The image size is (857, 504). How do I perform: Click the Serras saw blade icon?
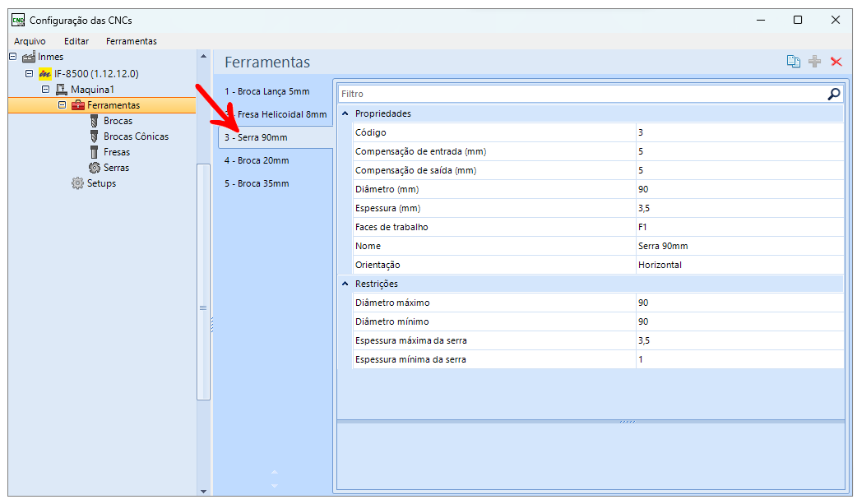94,168
